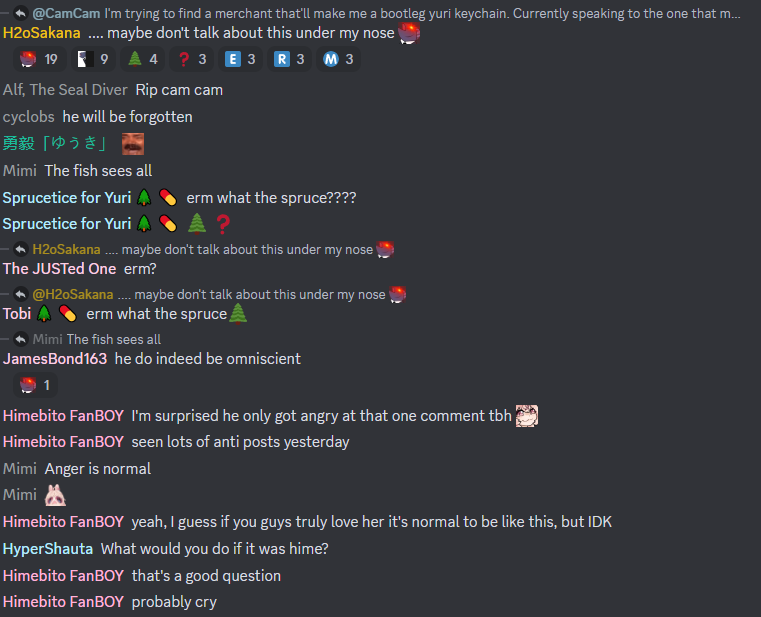761x617 pixels.
Task: Click the anime face emote after 'comment tbh'
Action: [x=527, y=416]
